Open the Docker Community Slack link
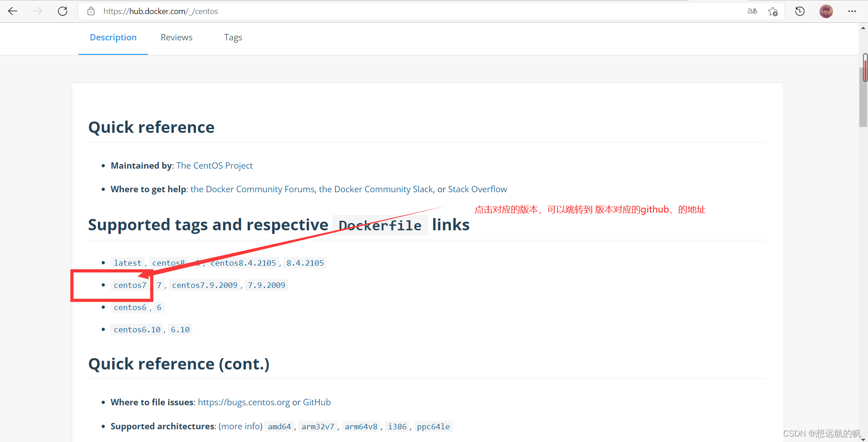The image size is (868, 442). pyautogui.click(x=376, y=189)
